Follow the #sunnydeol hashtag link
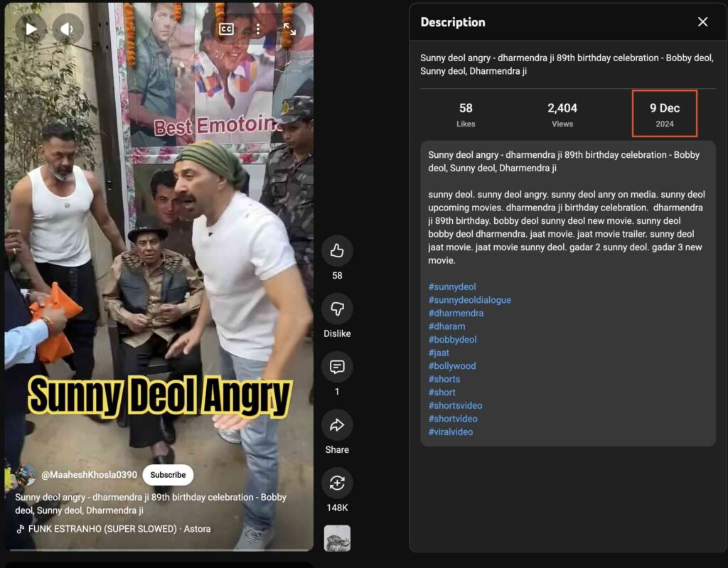The width and height of the screenshot is (728, 568). coord(452,286)
